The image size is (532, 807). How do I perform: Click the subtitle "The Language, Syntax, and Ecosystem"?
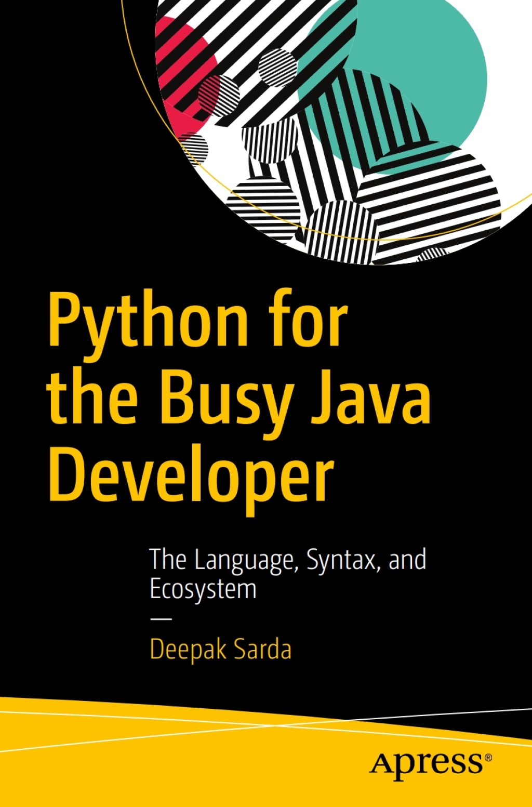(x=288, y=575)
